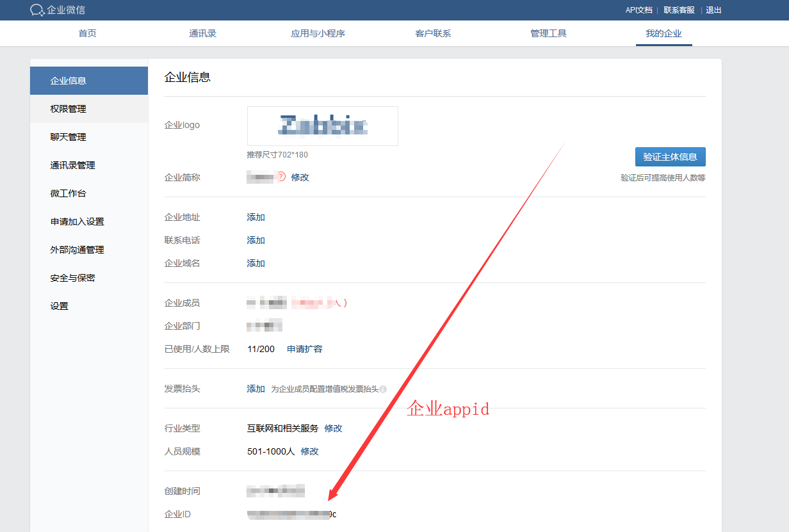Switch to the 通讯录 tab
This screenshot has height=532, width=789.
click(x=202, y=33)
